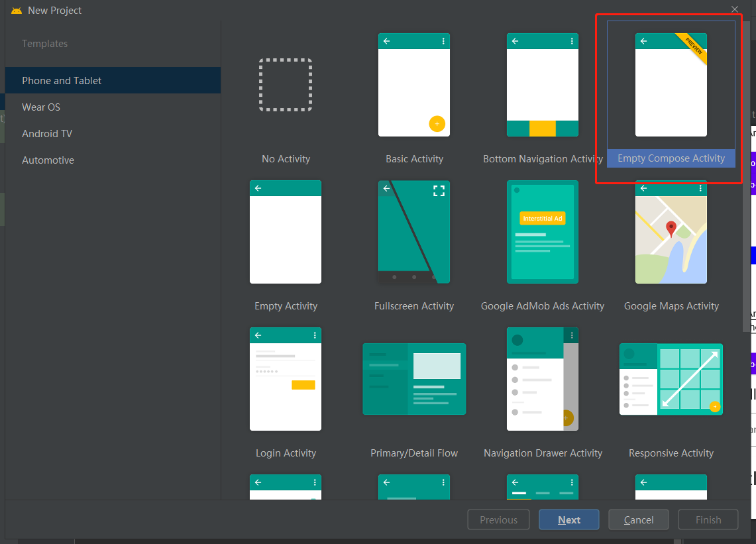
Task: Click the 'Responsive Activity' label
Action: (x=671, y=453)
